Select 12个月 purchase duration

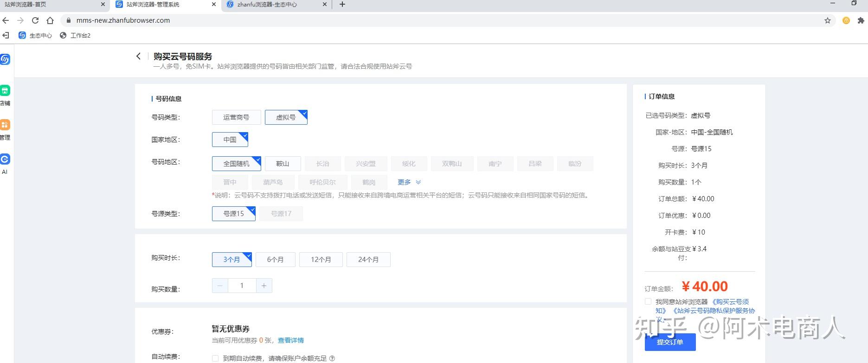pos(321,260)
